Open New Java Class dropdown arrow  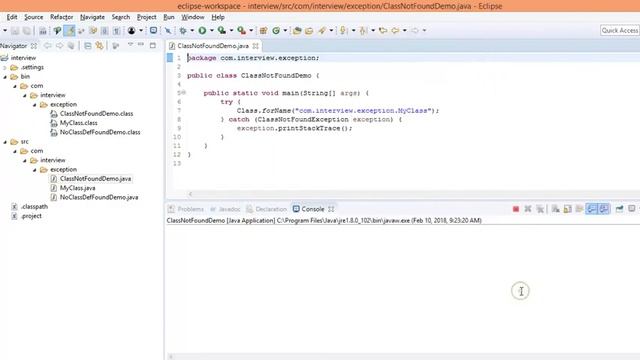point(285,31)
